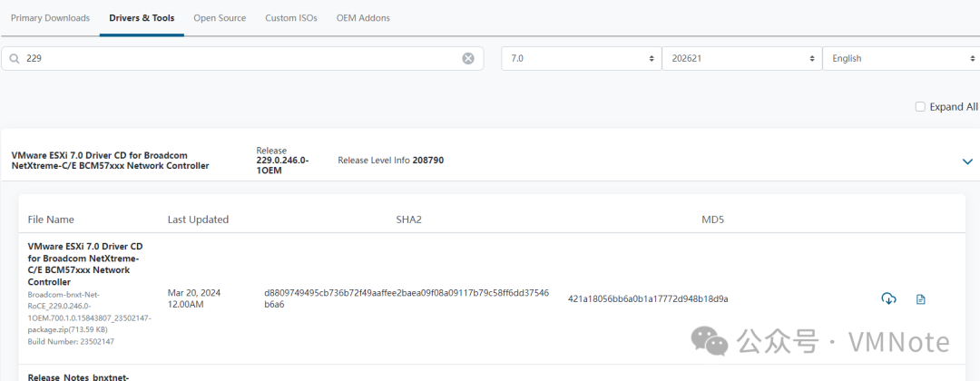The height and width of the screenshot is (381, 980).
Task: Open the English language dropdown
Action: click(901, 58)
